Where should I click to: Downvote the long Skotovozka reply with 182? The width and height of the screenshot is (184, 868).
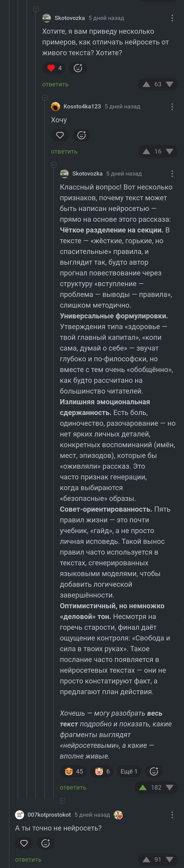pyautogui.click(x=169, y=787)
